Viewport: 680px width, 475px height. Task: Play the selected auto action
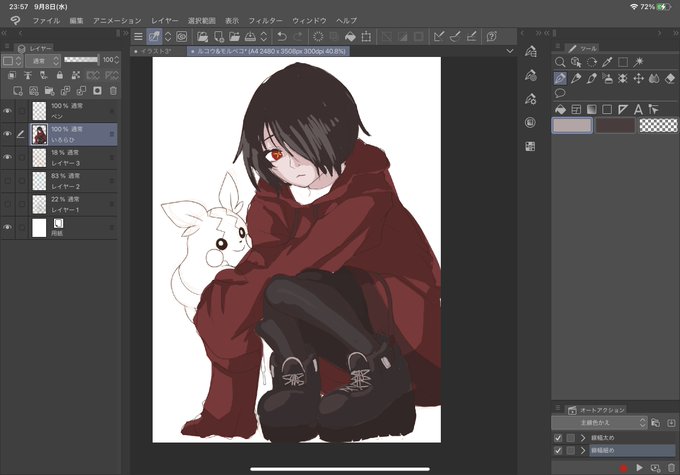pyautogui.click(x=639, y=468)
